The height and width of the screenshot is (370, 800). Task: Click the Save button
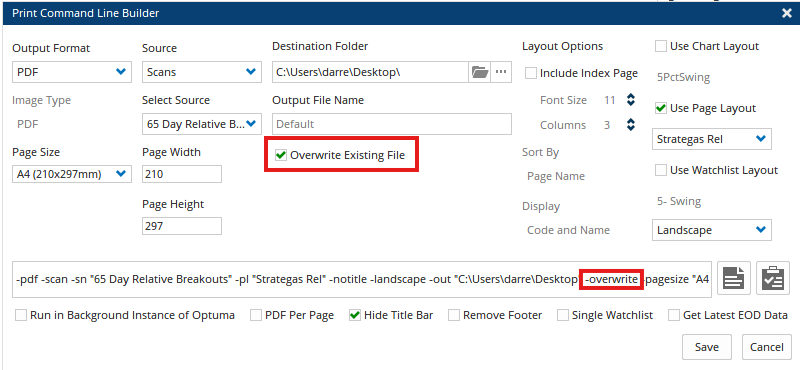tap(707, 347)
